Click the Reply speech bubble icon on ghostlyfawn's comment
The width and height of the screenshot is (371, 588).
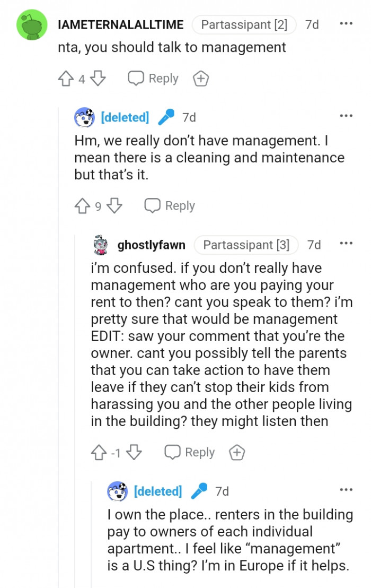click(x=172, y=452)
